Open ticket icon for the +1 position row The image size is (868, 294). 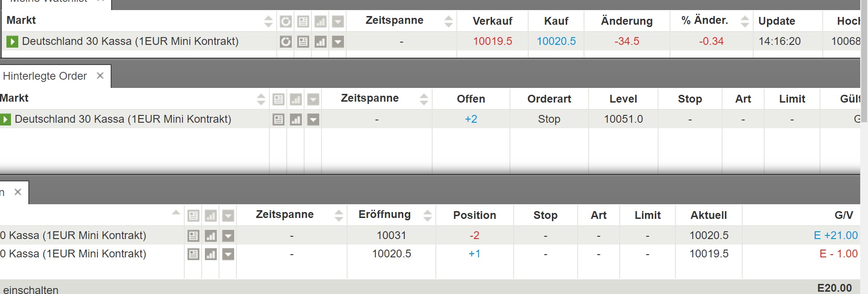tap(193, 254)
